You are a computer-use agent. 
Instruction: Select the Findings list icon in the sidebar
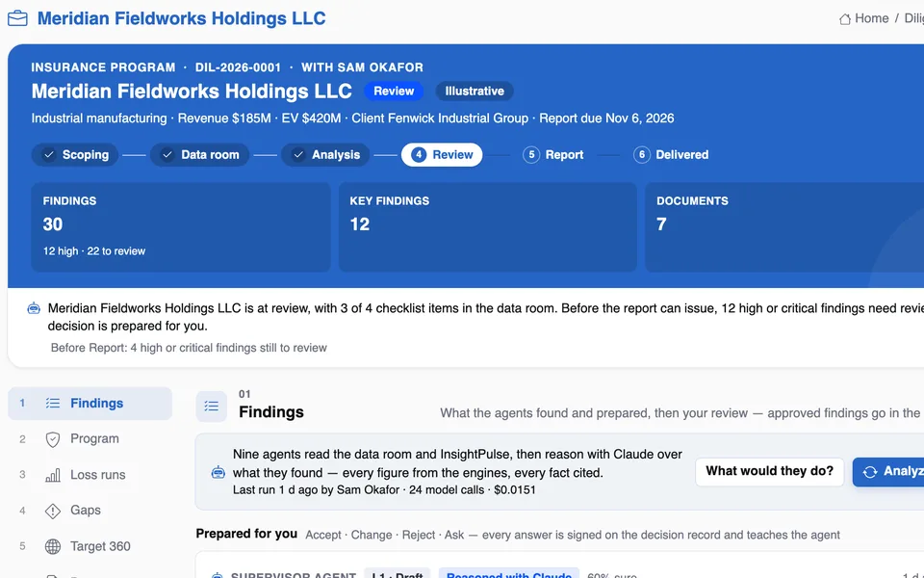tap(52, 404)
